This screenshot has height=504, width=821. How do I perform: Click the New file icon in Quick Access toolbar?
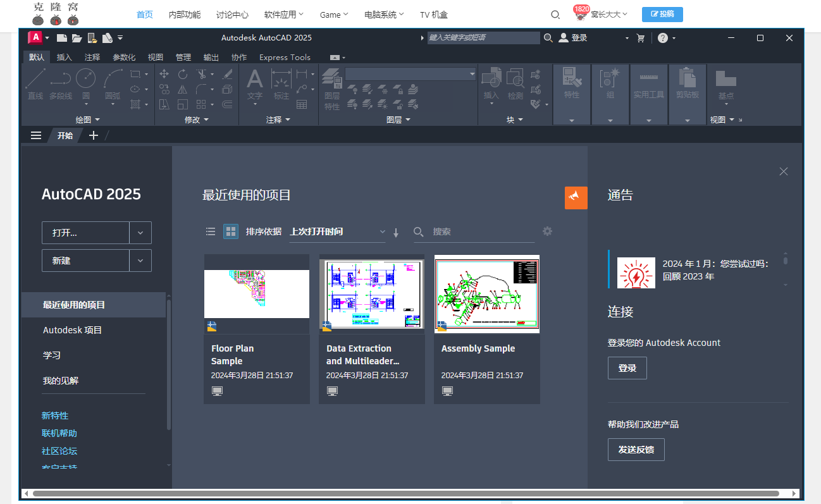[62, 38]
